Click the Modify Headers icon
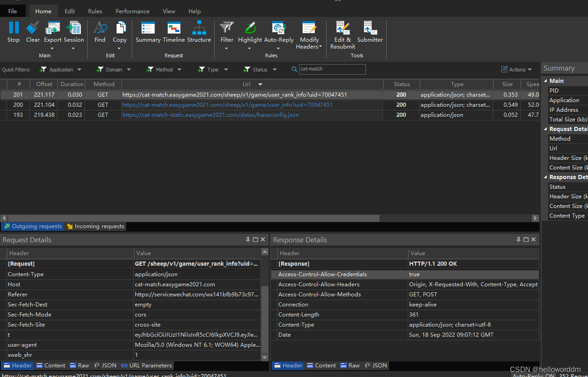 pyautogui.click(x=309, y=27)
